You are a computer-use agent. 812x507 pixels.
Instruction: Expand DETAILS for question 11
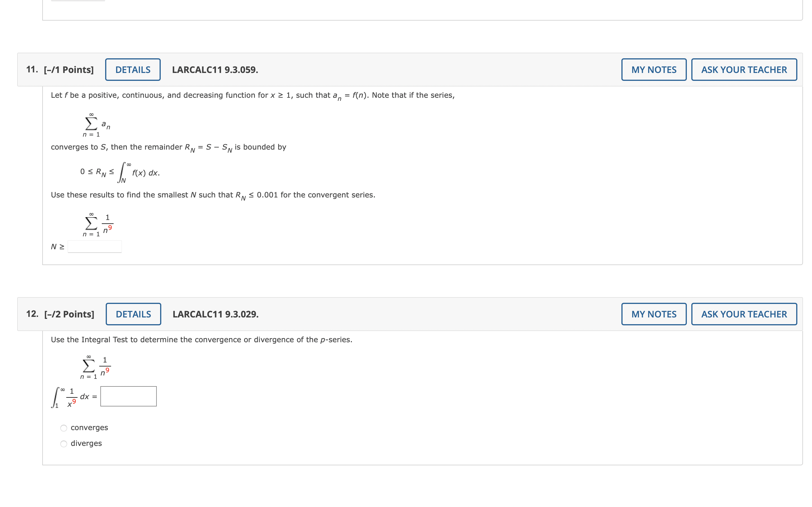coord(133,70)
